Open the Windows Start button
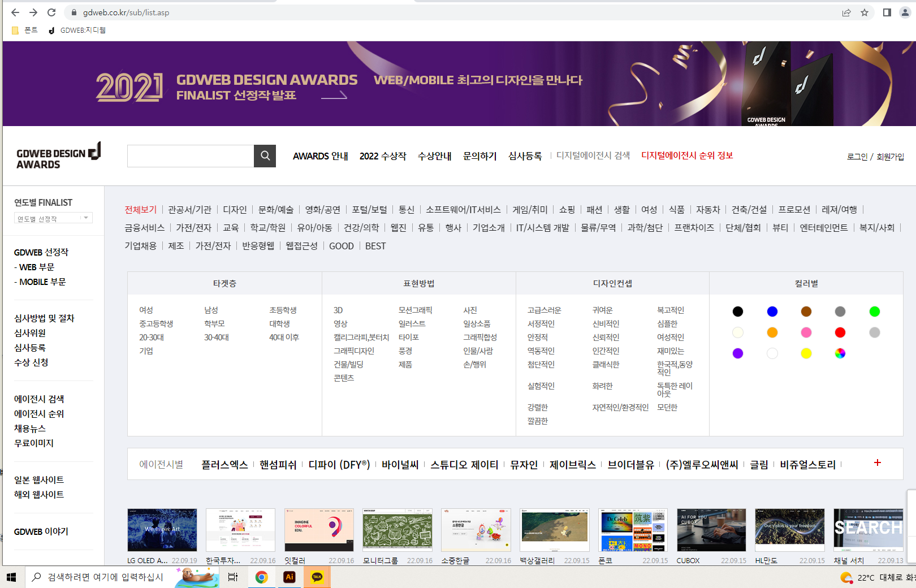Image resolution: width=916 pixels, height=588 pixels. click(11, 577)
